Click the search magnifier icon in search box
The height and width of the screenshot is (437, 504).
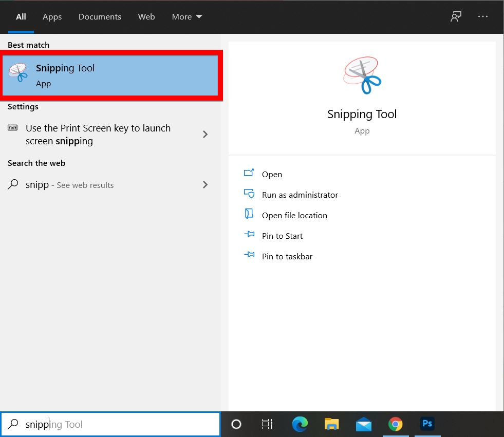click(13, 424)
